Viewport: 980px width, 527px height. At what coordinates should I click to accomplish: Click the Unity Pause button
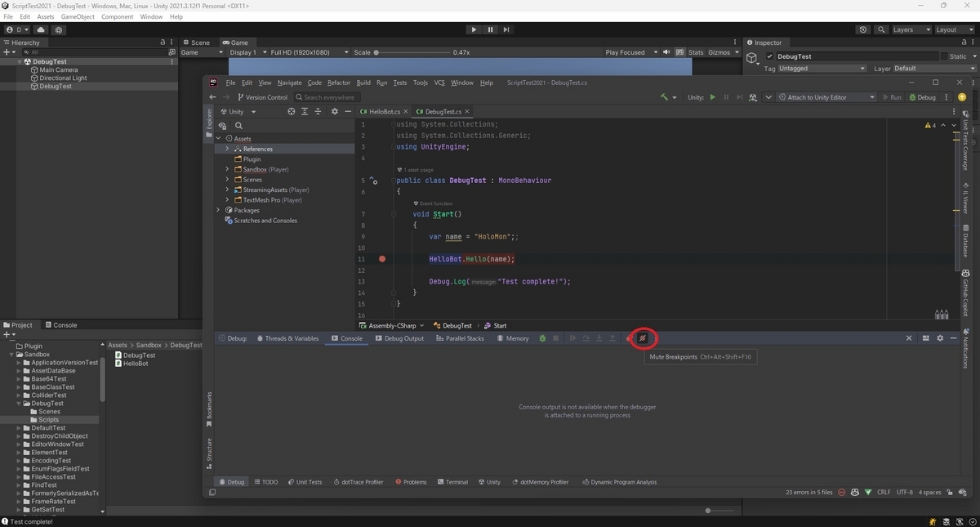[x=490, y=29]
